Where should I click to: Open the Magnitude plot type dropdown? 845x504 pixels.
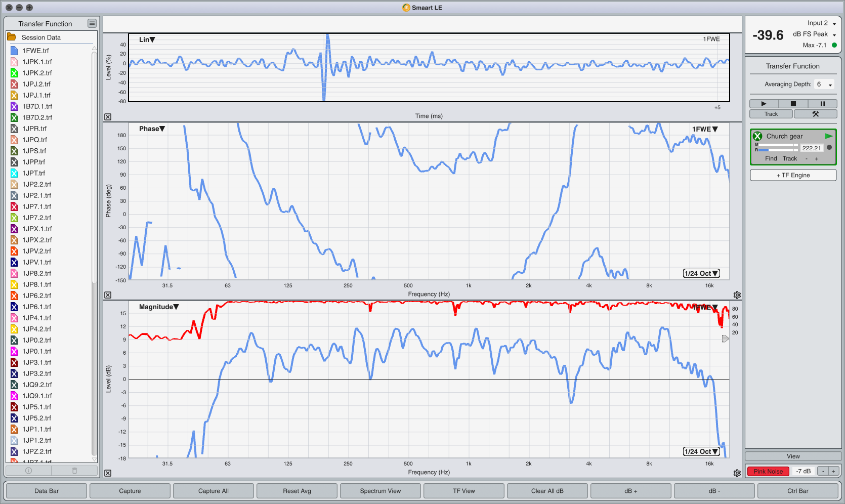click(x=159, y=307)
